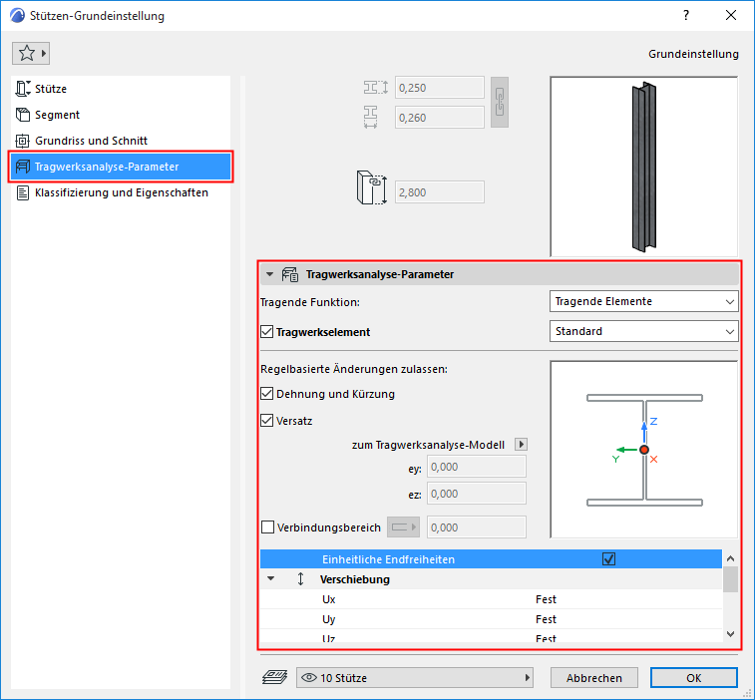Click the 3D column preview thumbnail

click(x=643, y=167)
